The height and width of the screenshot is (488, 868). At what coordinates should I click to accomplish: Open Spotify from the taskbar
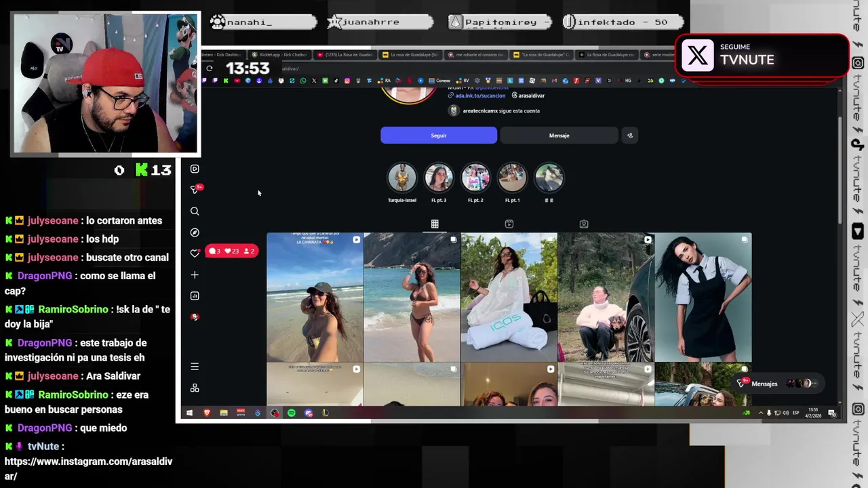292,413
